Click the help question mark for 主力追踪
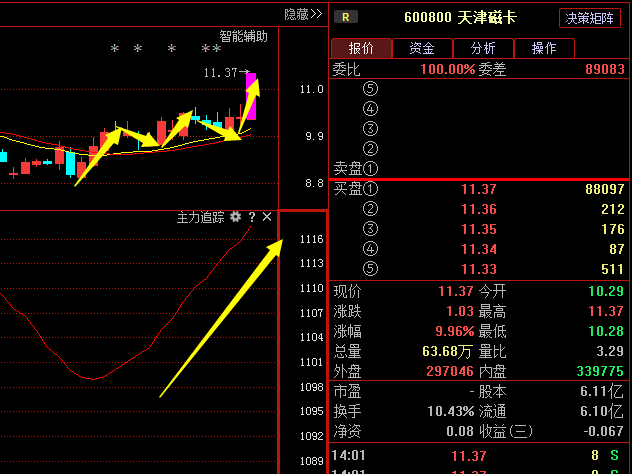 252,217
